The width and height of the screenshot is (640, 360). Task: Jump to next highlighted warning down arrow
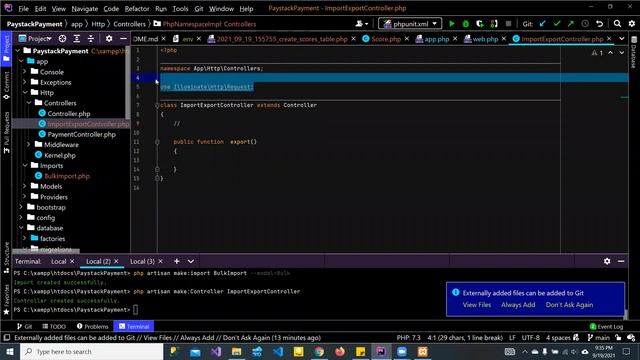(621, 53)
